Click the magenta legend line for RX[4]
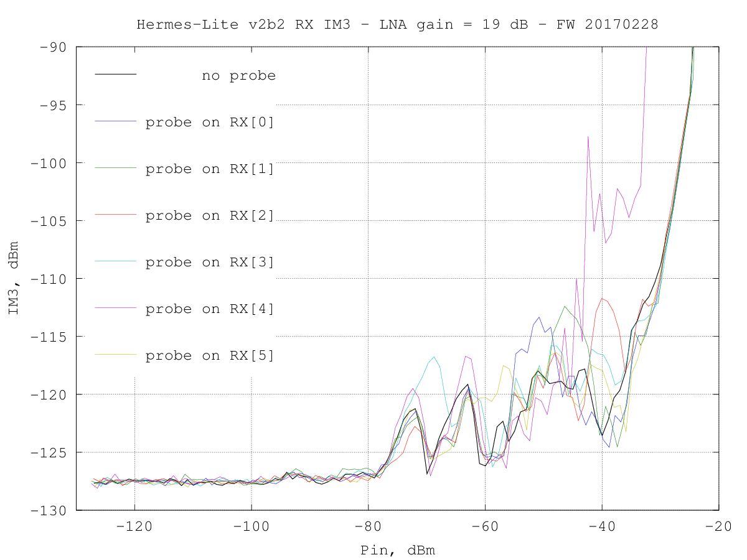The height and width of the screenshot is (560, 747). point(116,308)
